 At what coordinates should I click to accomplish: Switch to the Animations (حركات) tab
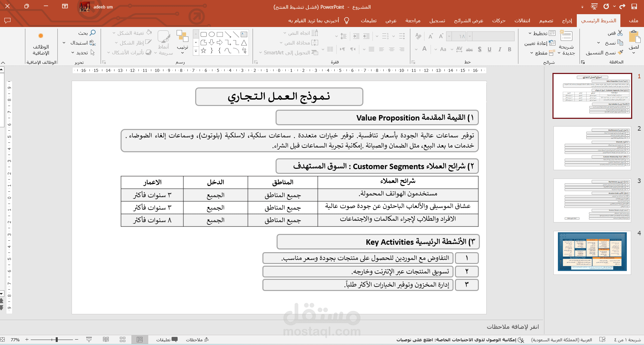(499, 21)
